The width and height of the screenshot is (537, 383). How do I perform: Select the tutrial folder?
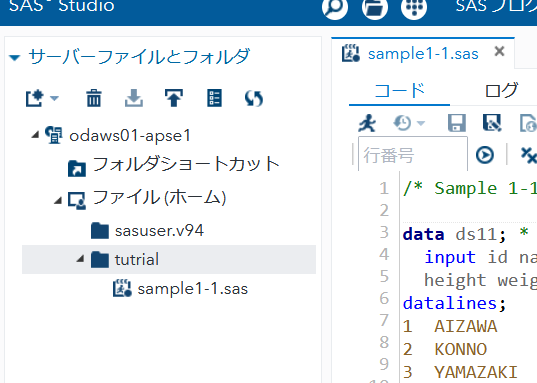pos(137,260)
